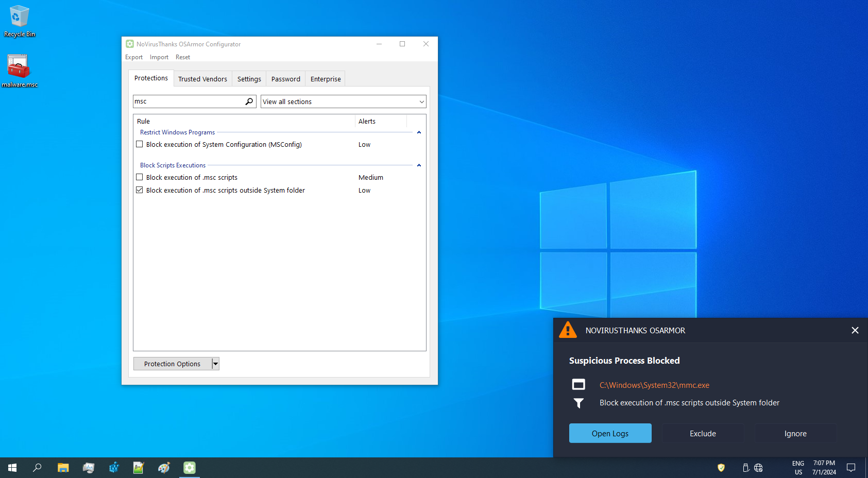Click the Protection Options button

tap(173, 364)
